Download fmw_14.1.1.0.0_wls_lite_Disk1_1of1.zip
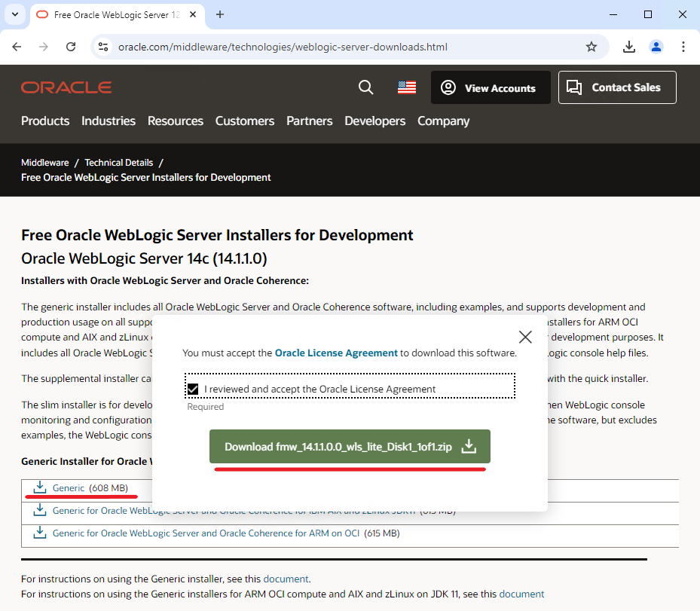The width and height of the screenshot is (700, 611). point(350,446)
